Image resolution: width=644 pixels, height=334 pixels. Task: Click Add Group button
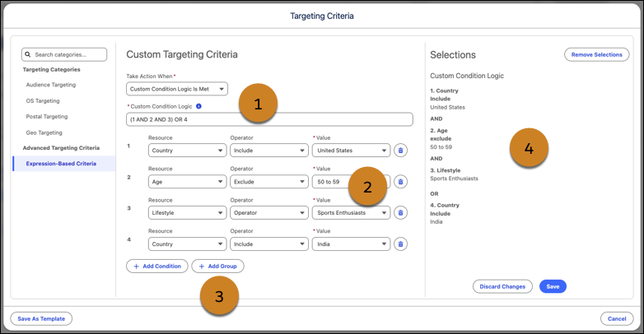click(x=217, y=267)
